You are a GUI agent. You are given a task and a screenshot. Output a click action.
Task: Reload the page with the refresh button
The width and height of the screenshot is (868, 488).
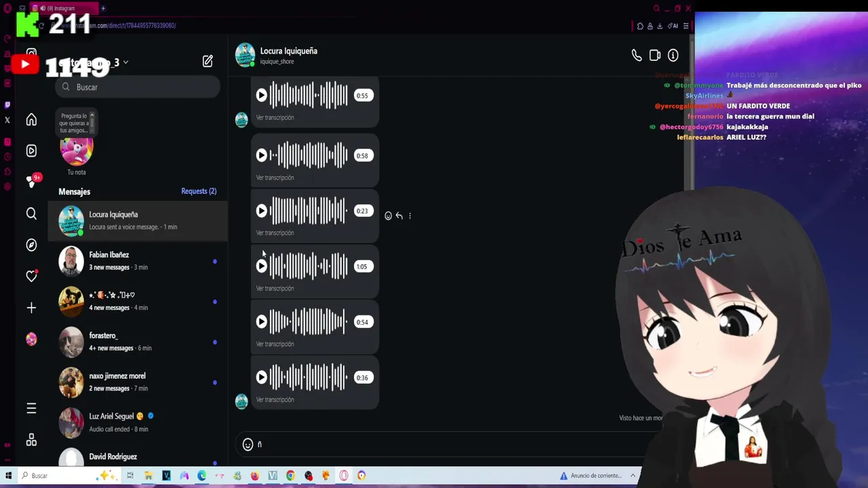point(41,26)
